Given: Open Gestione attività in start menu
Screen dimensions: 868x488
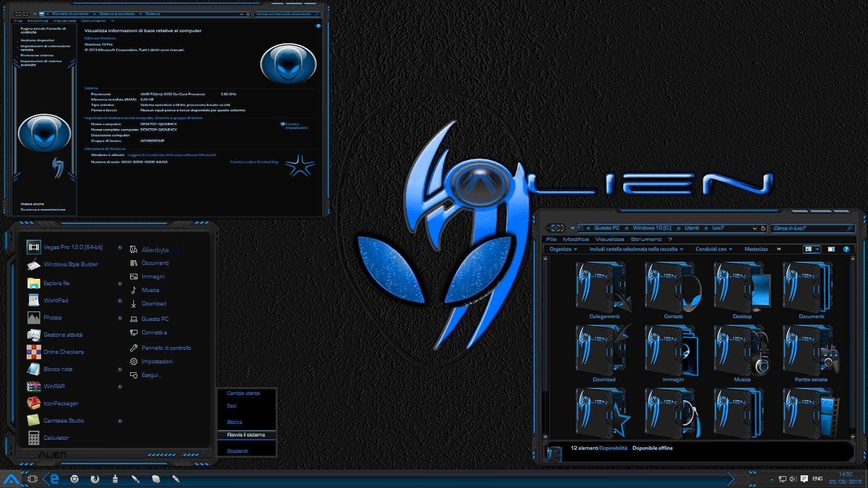Looking at the screenshot, I should (x=63, y=335).
